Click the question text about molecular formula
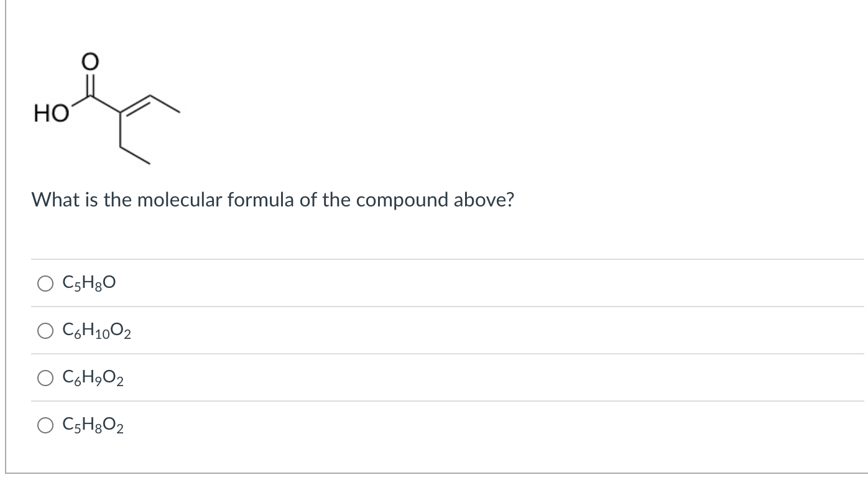Screen dimensions: 868x485 click(272, 200)
